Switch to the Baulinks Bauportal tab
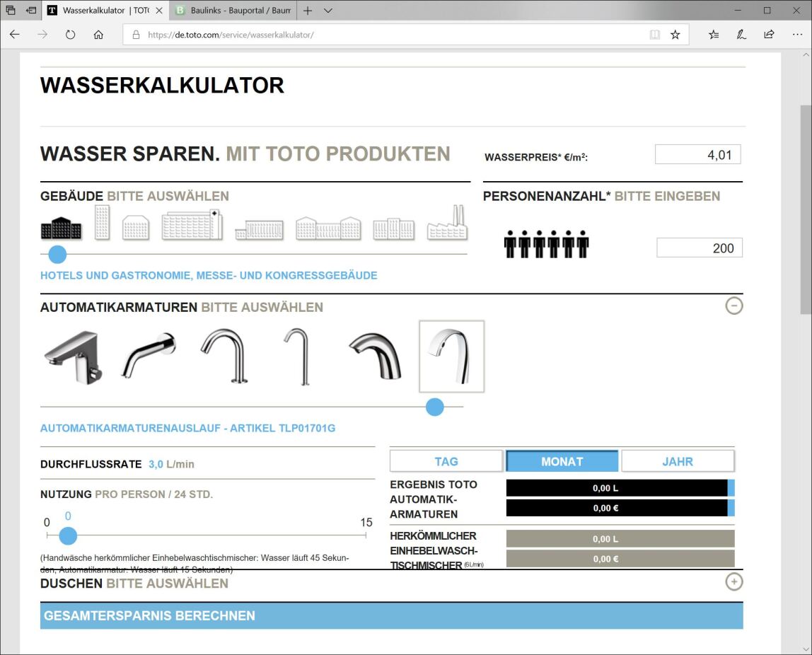This screenshot has width=812, height=655. point(233,11)
